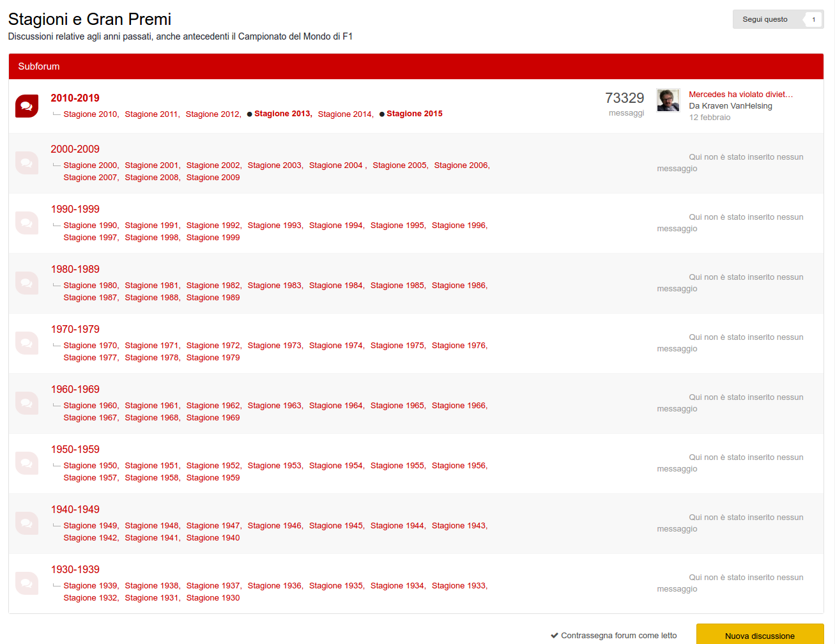Viewport: 835px width, 644px height.
Task: Open Kraven VanHelsing's avatar thumbnail
Action: pos(668,100)
